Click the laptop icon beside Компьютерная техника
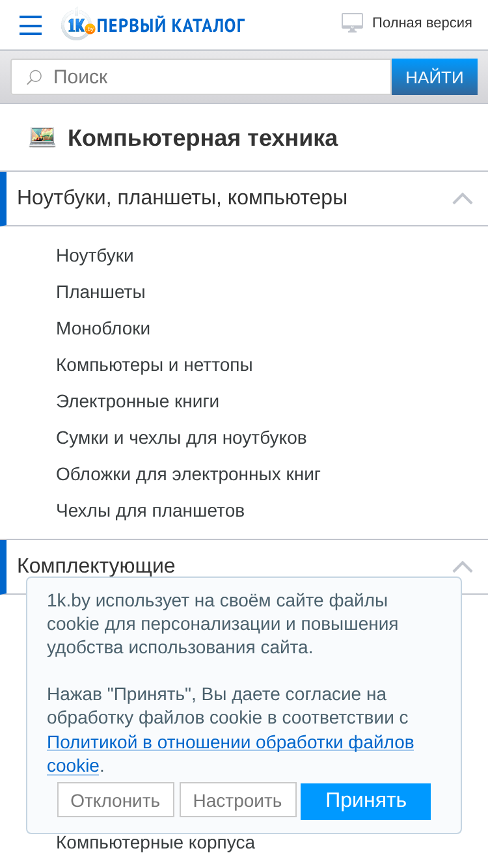This screenshot has width=488, height=868. coord(42,137)
